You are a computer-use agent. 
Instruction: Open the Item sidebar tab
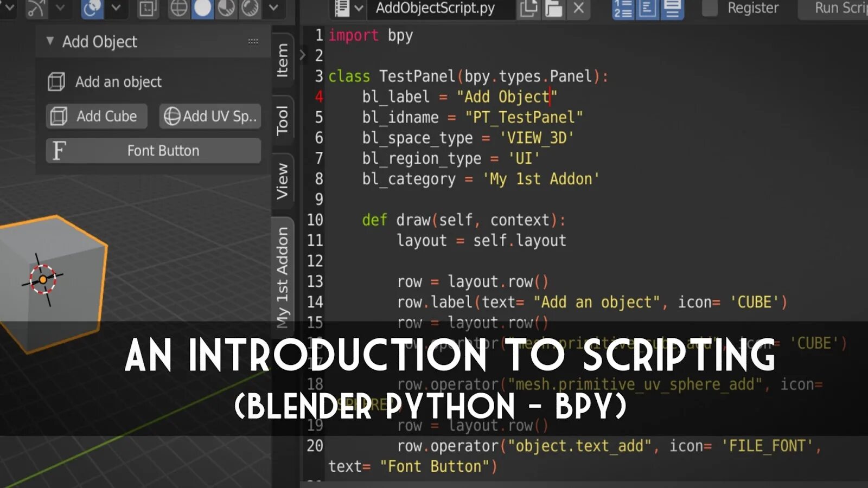(283, 60)
